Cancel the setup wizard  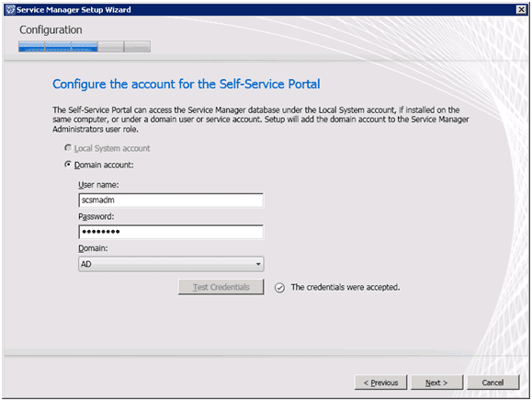coord(493,383)
